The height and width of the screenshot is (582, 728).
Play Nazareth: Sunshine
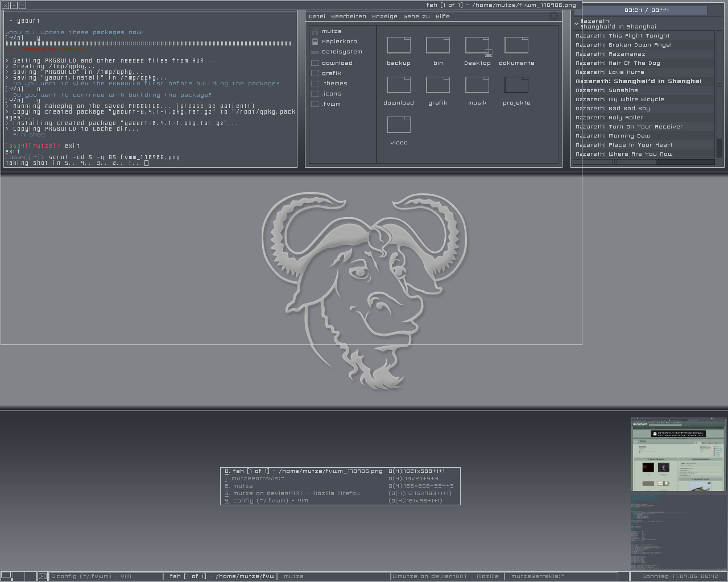click(644, 90)
